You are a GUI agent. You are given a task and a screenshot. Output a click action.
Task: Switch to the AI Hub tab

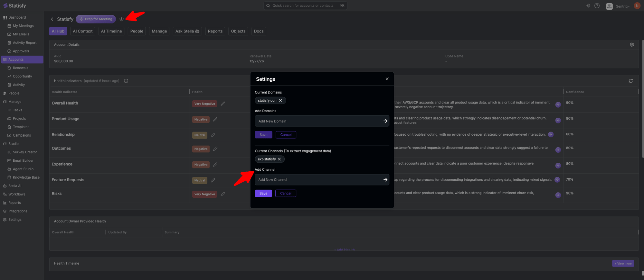[58, 31]
